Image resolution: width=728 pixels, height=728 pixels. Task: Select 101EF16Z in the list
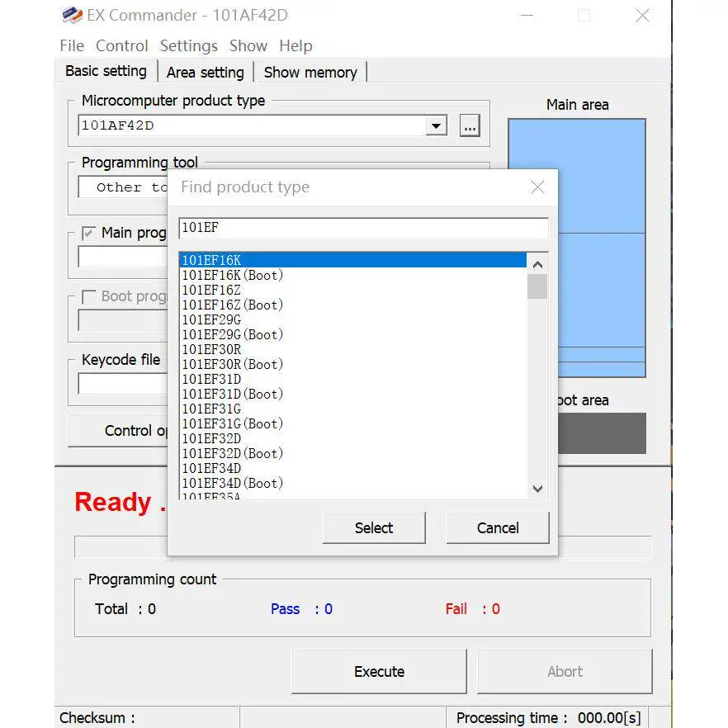click(x=353, y=290)
